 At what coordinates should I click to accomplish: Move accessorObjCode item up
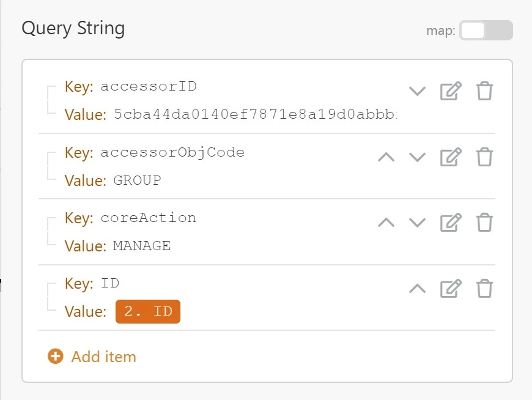point(386,157)
